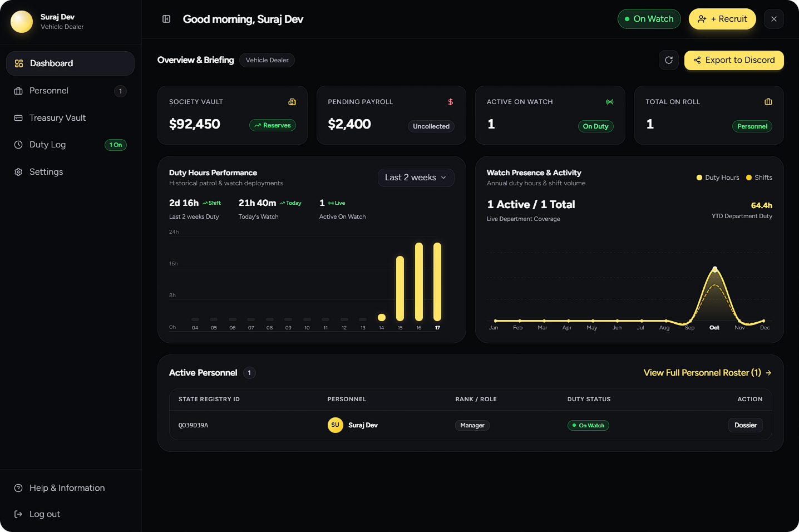This screenshot has height=532, width=799.
Task: Select the Oct peak data point
Action: coord(715,270)
